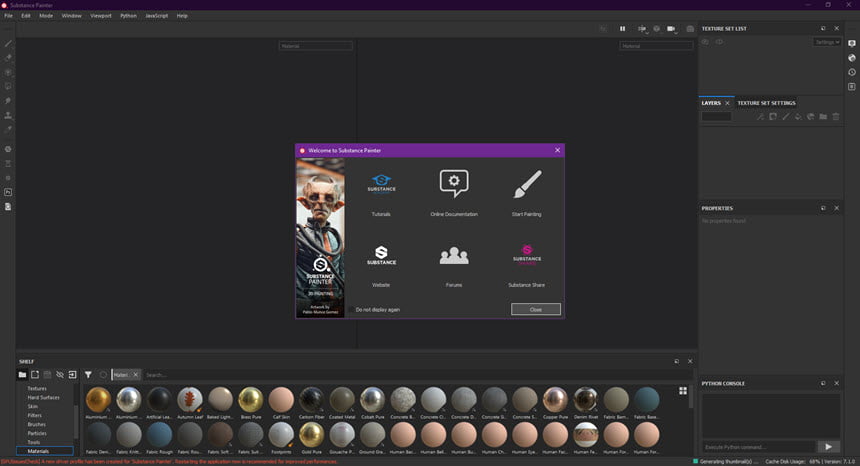The image size is (860, 466).
Task: Open the JavaScript menu
Action: (156, 16)
